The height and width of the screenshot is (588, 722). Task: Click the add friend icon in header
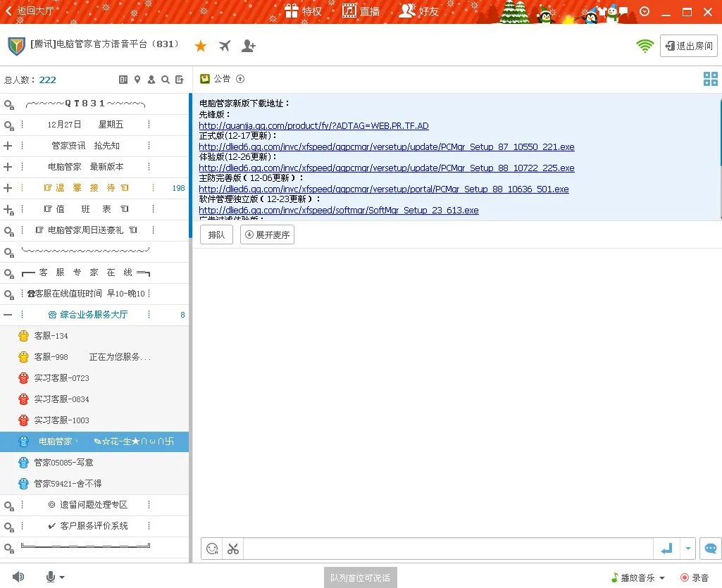(248, 46)
